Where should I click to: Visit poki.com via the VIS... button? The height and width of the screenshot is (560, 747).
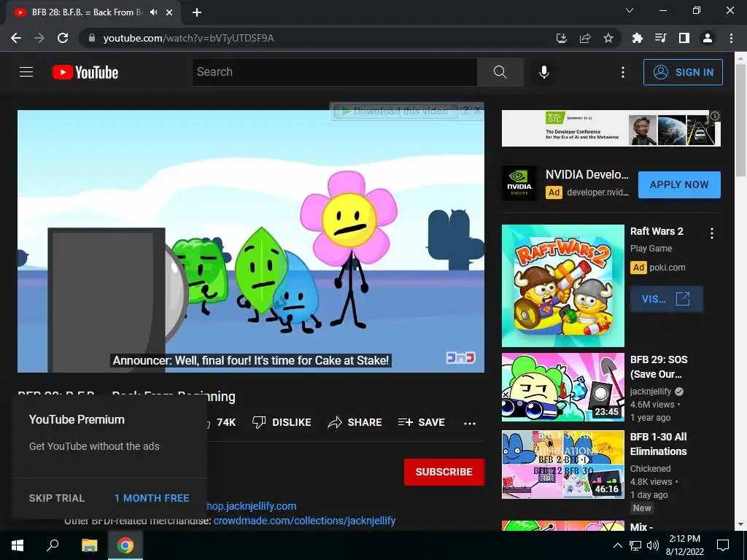tap(666, 299)
